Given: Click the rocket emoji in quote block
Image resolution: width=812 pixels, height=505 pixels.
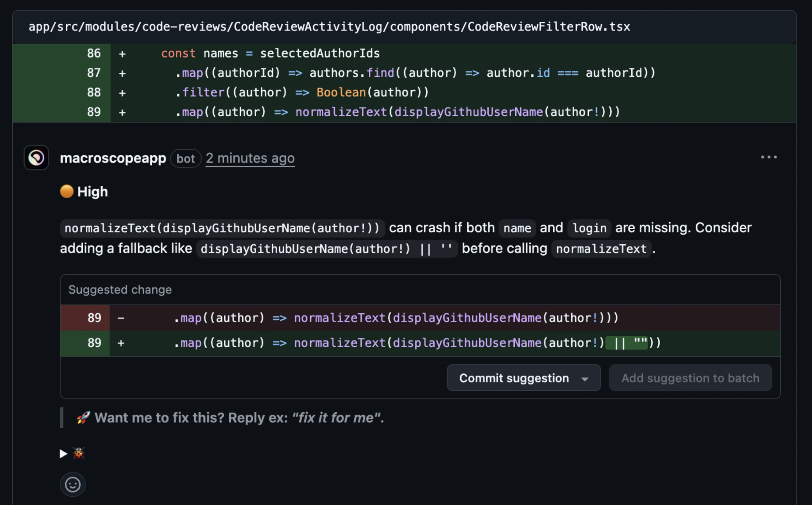Looking at the screenshot, I should click(x=83, y=418).
